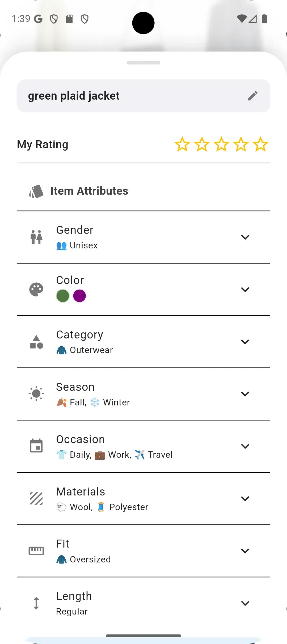Tap the Length height arrow icon
The image size is (287, 644).
(36, 603)
